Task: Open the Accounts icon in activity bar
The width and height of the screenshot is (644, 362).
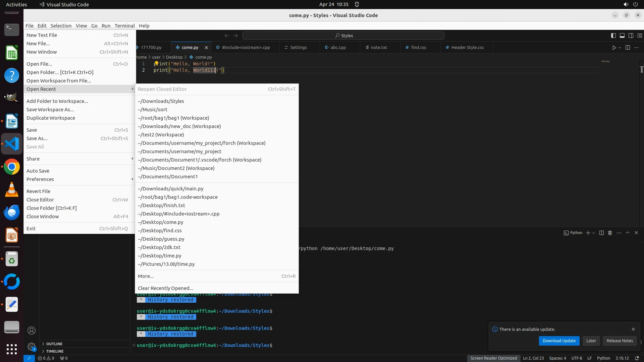Action: coord(32,330)
